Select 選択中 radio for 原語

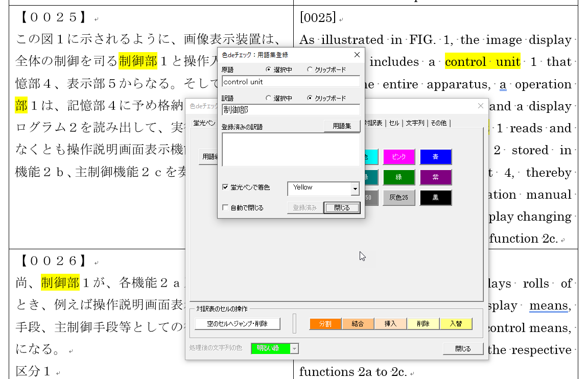[269, 69]
